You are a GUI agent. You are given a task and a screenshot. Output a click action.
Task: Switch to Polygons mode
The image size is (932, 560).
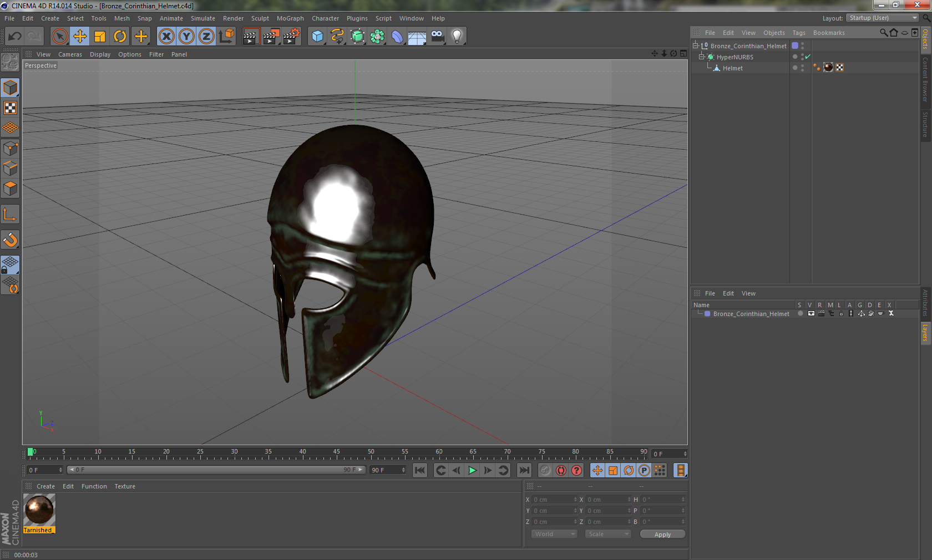click(11, 189)
